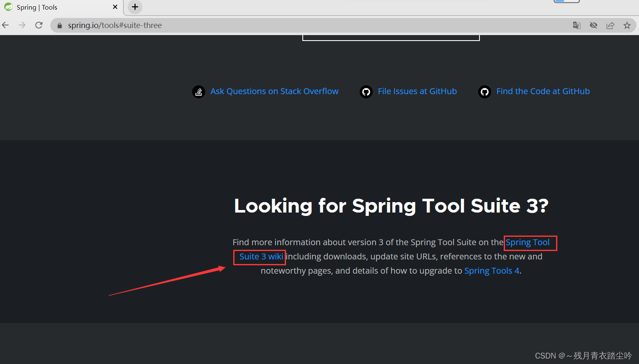Click the GitHub icon beside File Issues
Image resolution: width=639 pixels, height=364 pixels.
tap(366, 91)
